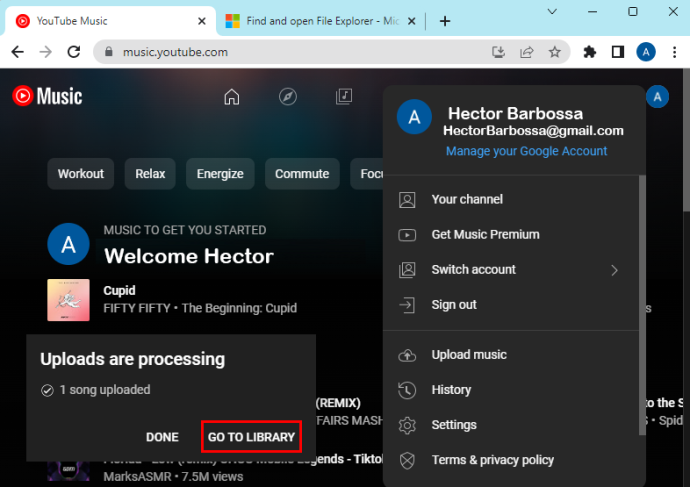Screen dimensions: 690x487
Task: Select Your channel menu item
Action: pos(511,200)
